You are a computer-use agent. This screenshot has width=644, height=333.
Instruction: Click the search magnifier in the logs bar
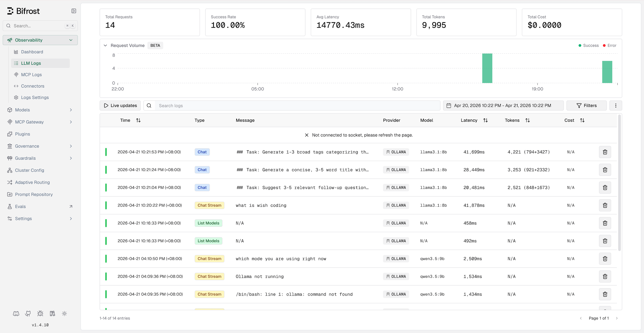[149, 105]
